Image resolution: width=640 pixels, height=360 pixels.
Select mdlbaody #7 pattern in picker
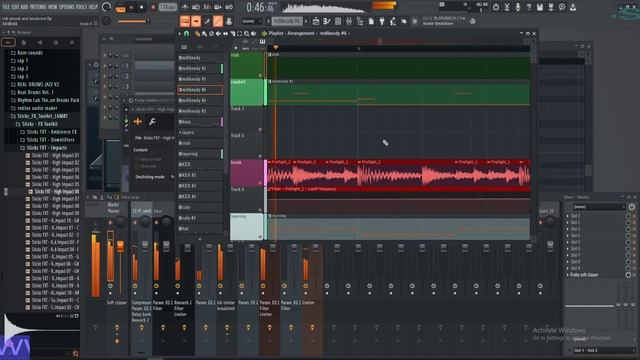(x=200, y=111)
